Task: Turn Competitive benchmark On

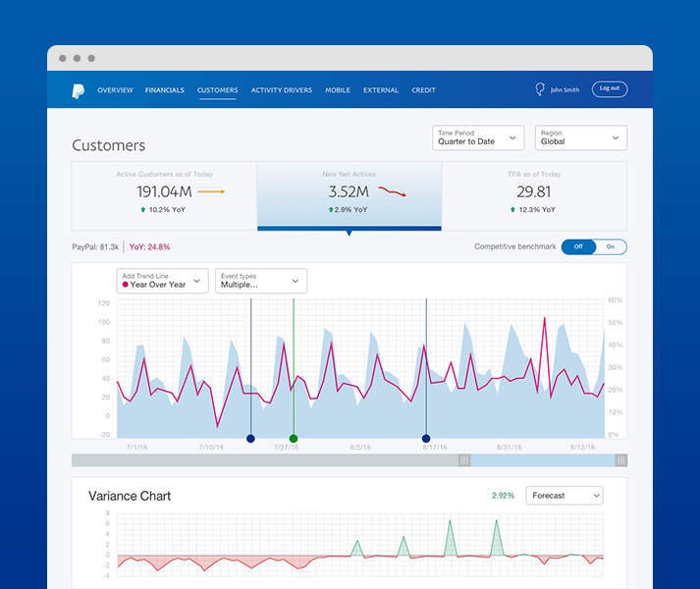Action: (x=611, y=247)
